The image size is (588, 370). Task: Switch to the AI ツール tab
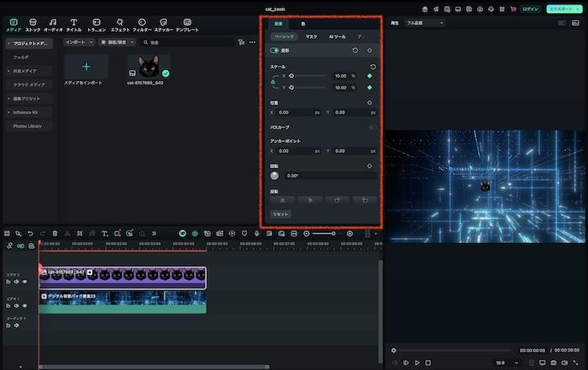point(337,37)
